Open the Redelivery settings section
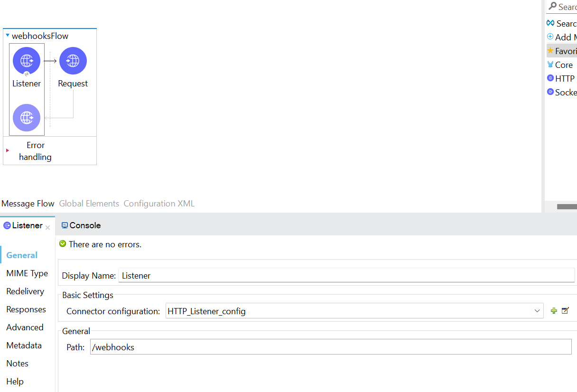The width and height of the screenshot is (577, 392). pyautogui.click(x=24, y=291)
